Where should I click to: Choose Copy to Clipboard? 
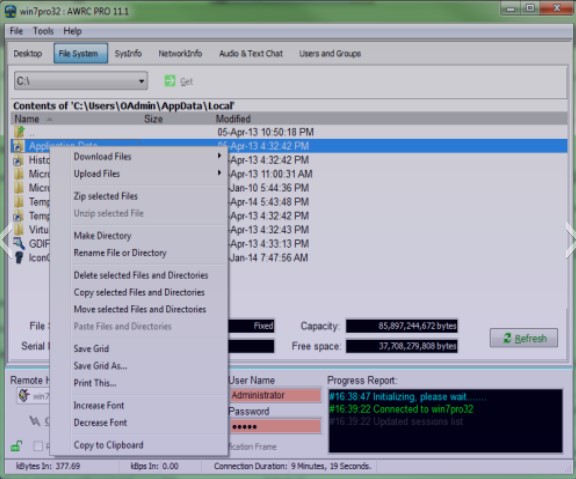click(x=108, y=445)
